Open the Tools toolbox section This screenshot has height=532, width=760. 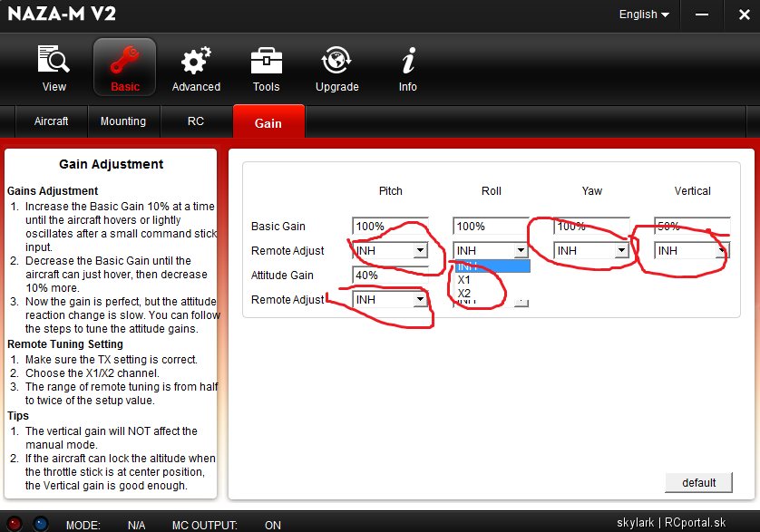(x=266, y=61)
